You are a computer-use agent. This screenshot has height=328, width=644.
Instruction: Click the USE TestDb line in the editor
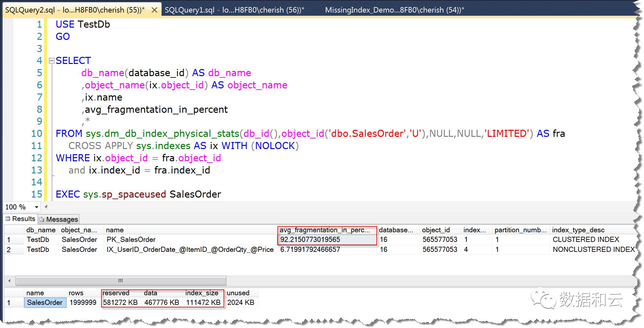tap(83, 24)
